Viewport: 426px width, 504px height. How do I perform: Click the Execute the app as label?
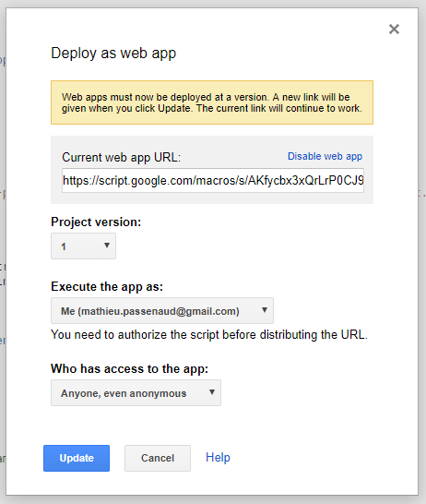pos(107,287)
